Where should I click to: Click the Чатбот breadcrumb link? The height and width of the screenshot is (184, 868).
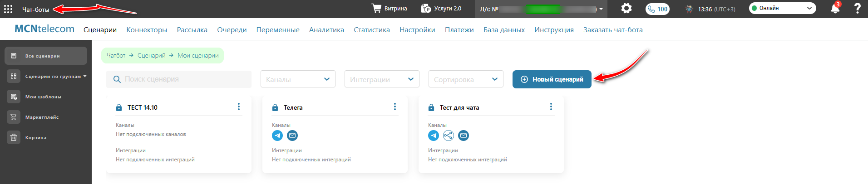(116, 55)
